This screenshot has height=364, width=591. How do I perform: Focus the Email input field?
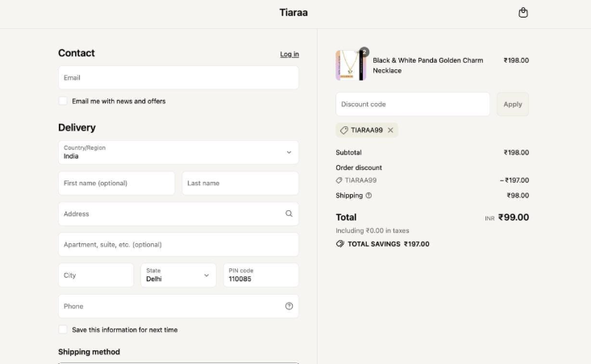click(178, 78)
